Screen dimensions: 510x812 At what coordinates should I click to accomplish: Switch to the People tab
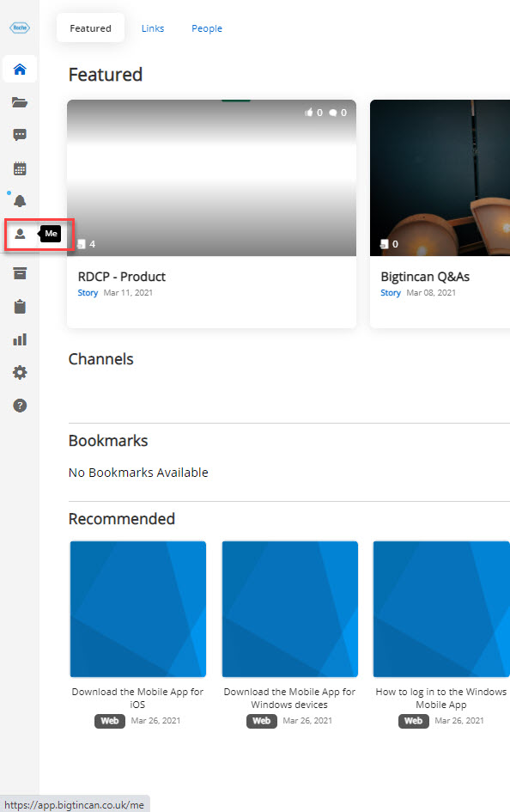(x=207, y=28)
